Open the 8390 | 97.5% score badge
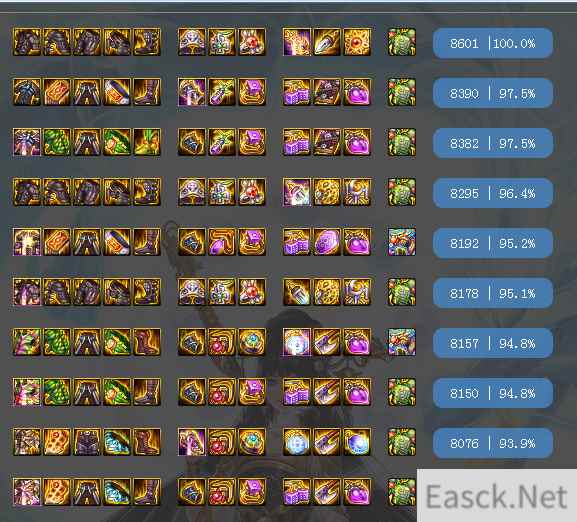577x522 pixels. tap(493, 93)
